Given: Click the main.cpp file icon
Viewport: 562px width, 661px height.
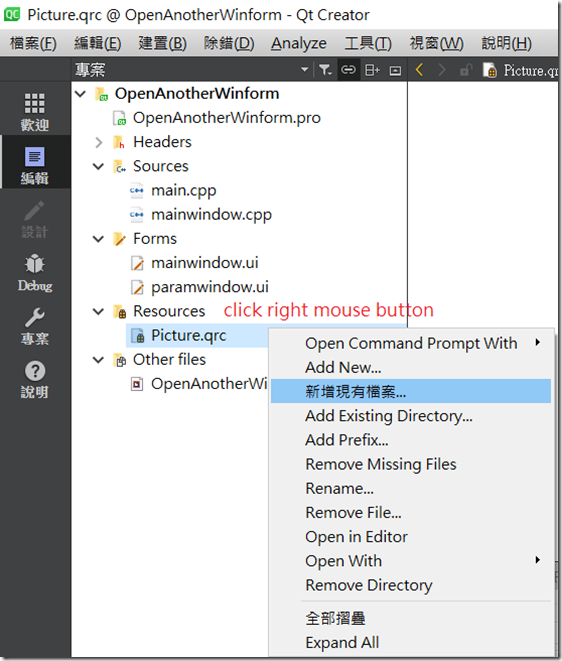Looking at the screenshot, I should pyautogui.click(x=136, y=191).
